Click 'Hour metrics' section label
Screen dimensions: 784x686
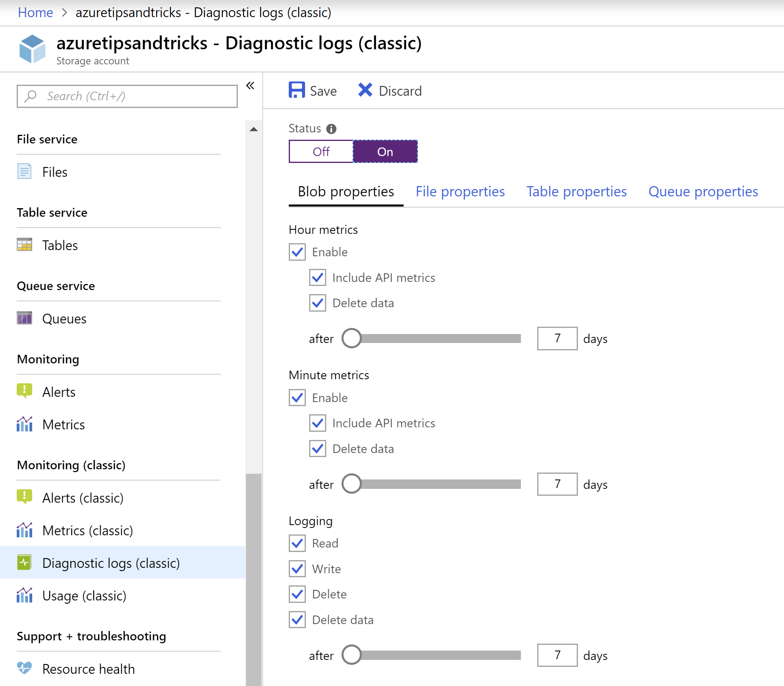pos(323,230)
